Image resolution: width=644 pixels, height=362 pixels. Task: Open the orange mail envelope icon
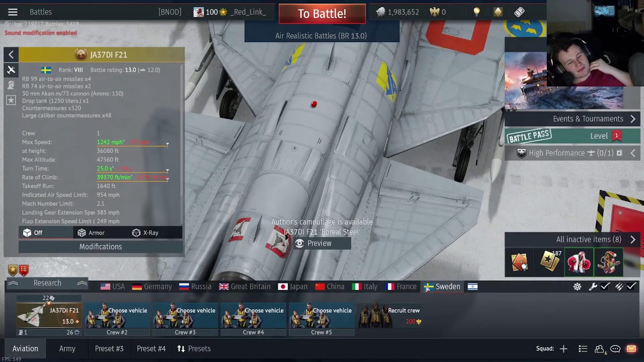pyautogui.click(x=631, y=348)
